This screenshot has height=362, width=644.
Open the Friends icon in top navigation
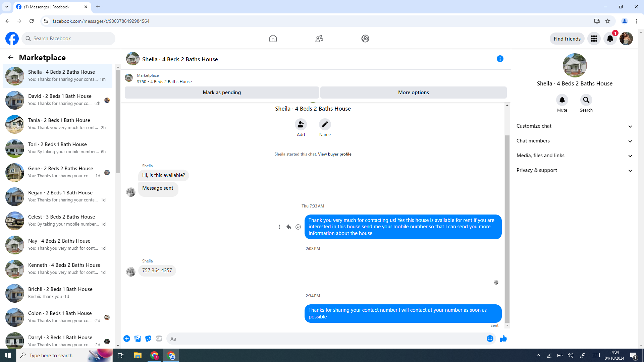[319, 39]
